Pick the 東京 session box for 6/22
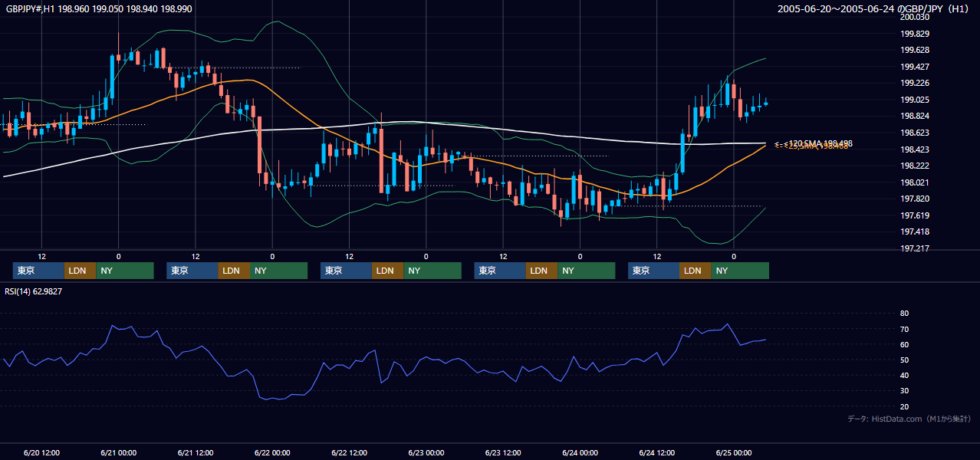Image resolution: width=980 pixels, height=460 pixels. coord(346,271)
